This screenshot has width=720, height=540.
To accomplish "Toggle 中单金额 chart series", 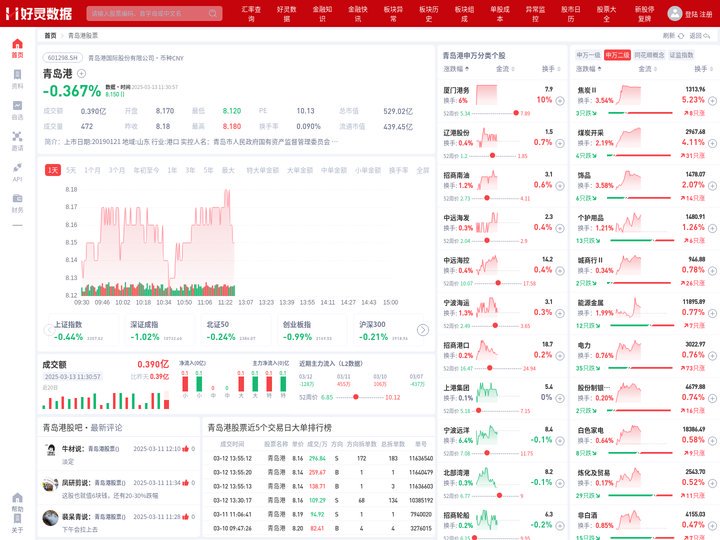I will 334,170.
